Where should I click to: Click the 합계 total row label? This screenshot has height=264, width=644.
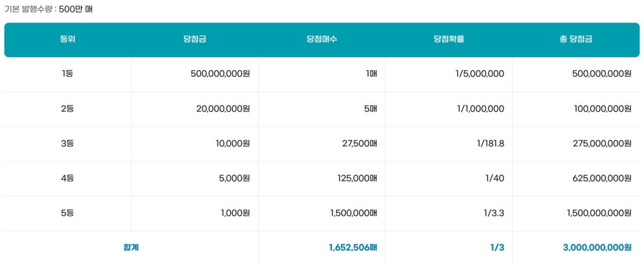pos(131,248)
